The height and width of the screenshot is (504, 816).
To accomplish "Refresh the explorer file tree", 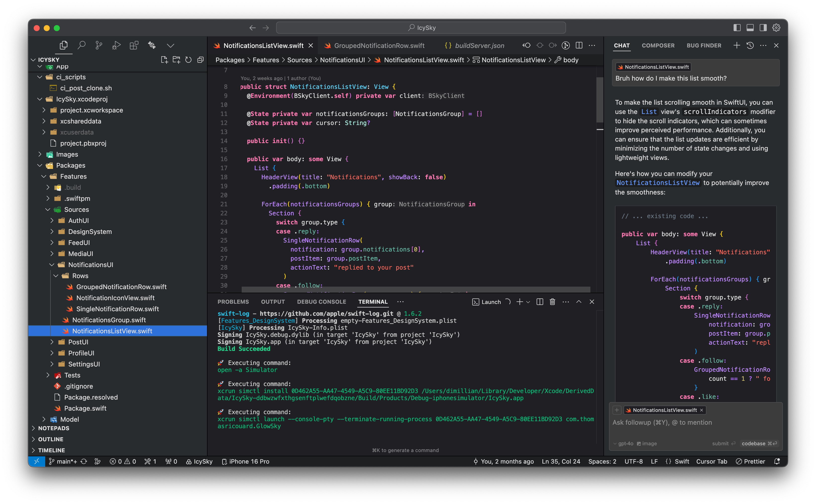I will tap(188, 60).
